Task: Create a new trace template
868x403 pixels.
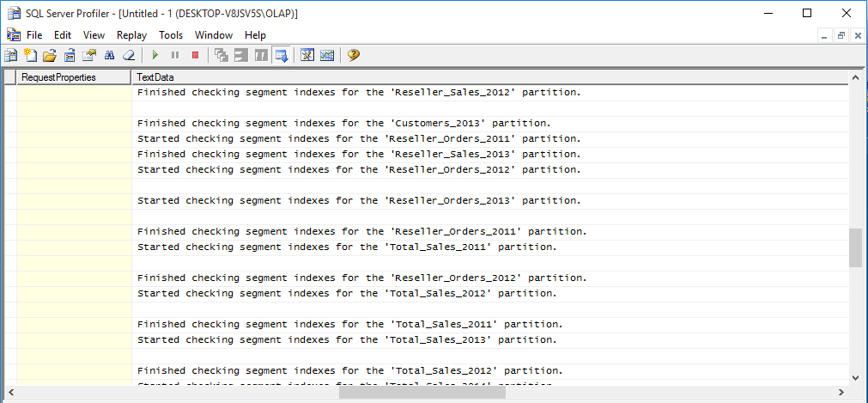Action: click(x=30, y=56)
